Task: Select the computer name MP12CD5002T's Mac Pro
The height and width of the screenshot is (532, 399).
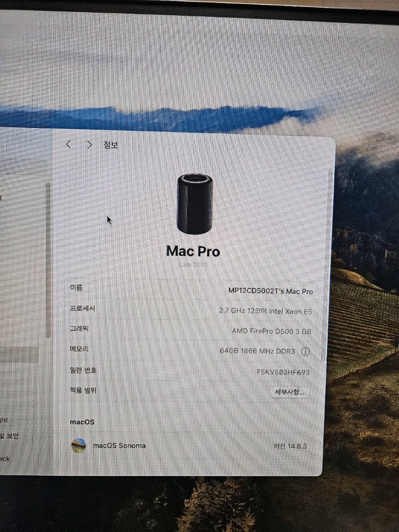Action: pyautogui.click(x=270, y=291)
